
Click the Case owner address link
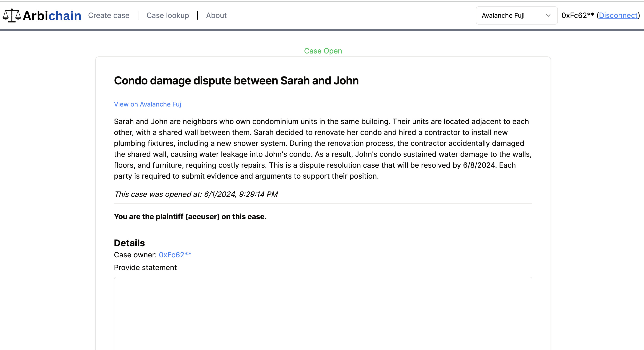click(x=175, y=255)
